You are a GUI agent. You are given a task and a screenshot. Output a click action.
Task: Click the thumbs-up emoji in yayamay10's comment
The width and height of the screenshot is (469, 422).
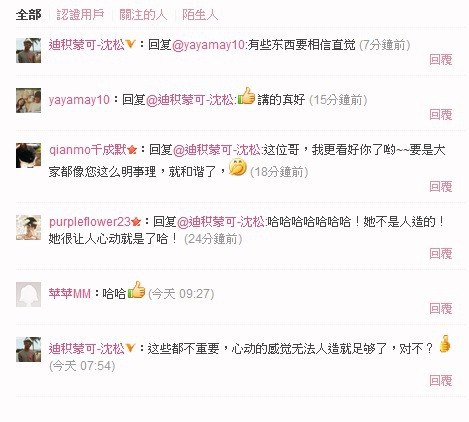point(246,96)
